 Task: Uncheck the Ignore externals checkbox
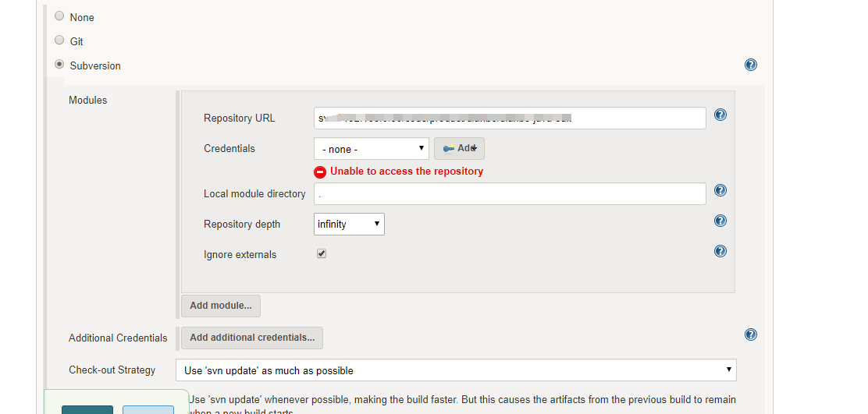tap(322, 253)
